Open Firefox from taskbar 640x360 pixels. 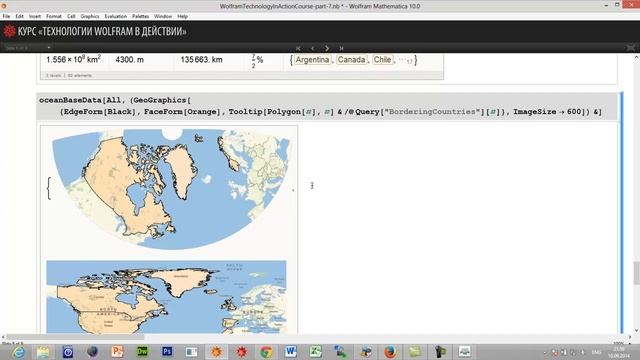390,351
